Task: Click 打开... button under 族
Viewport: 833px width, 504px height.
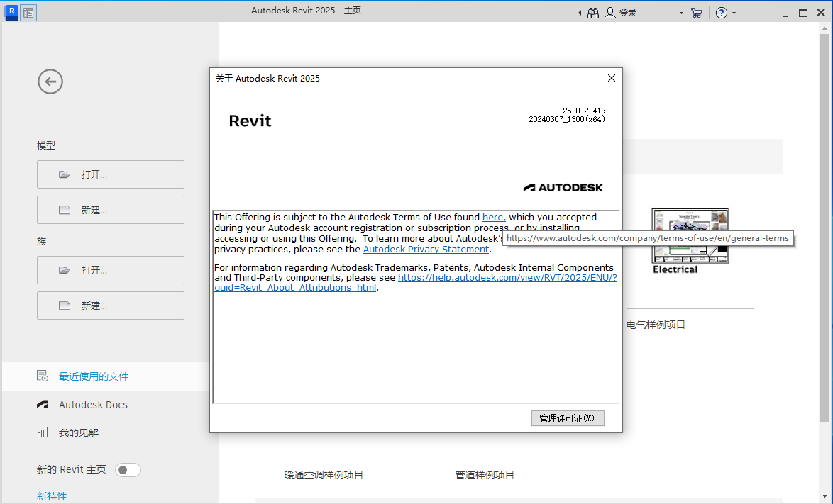Action: point(111,270)
